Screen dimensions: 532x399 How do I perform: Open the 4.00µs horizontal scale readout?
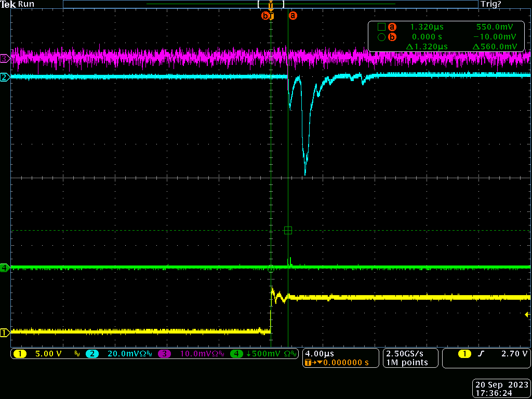coord(318,353)
